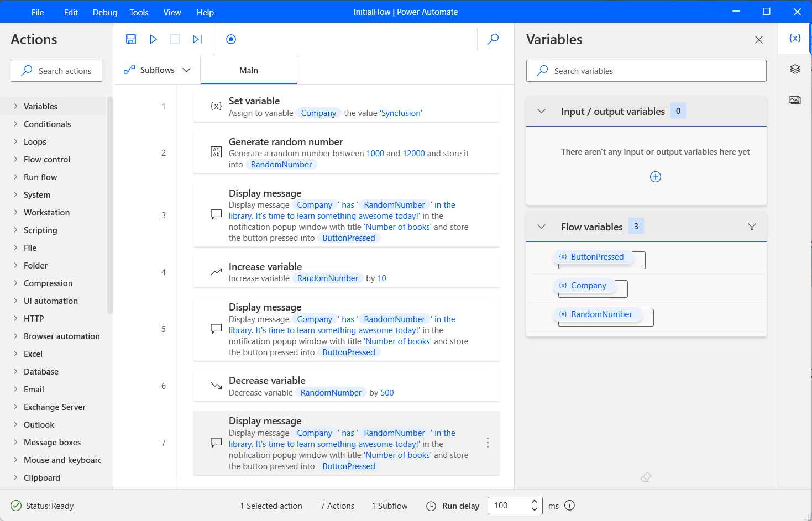Expand the Conditionals action group
812x521 pixels.
pyautogui.click(x=15, y=124)
